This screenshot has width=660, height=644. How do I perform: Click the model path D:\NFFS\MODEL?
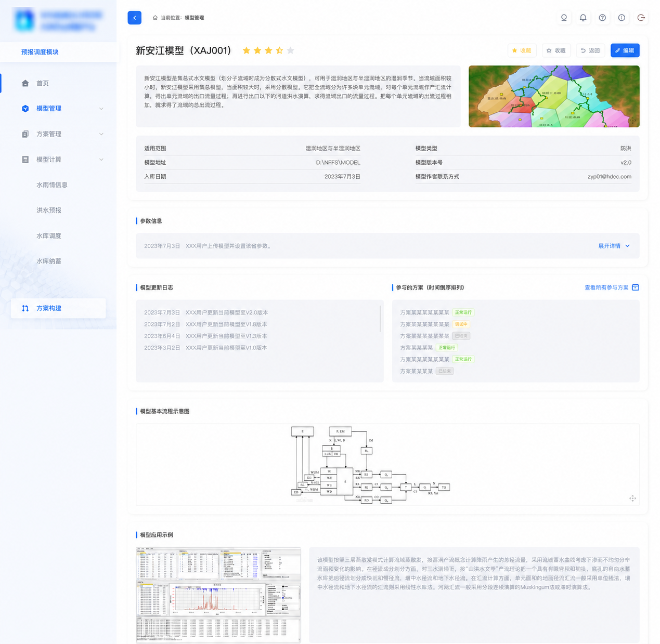[x=338, y=163]
